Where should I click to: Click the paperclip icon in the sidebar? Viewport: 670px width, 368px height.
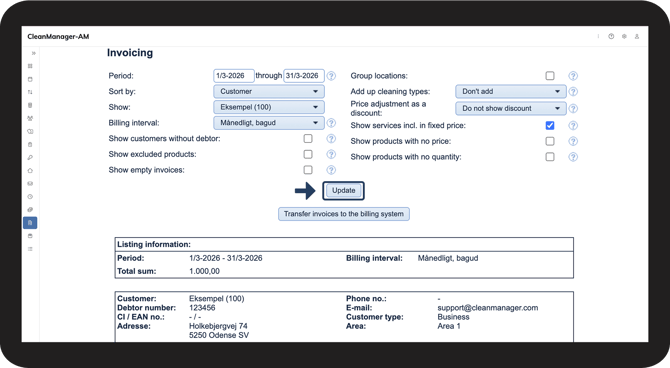(30, 210)
